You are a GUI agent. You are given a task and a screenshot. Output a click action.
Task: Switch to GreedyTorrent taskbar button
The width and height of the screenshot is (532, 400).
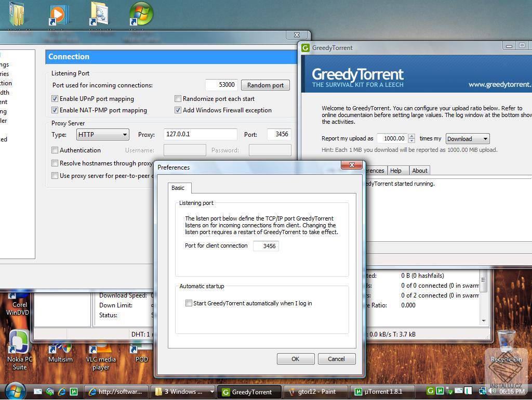(249, 392)
